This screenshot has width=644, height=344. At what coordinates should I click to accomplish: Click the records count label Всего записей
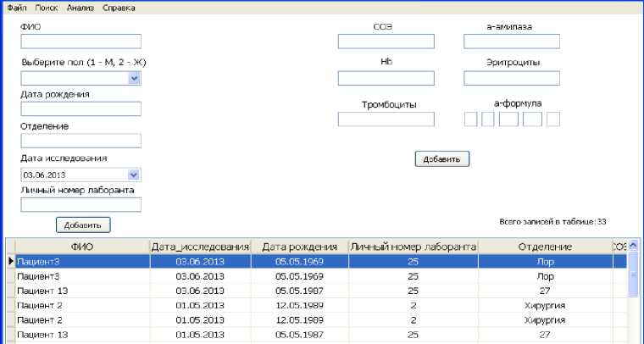click(x=552, y=222)
